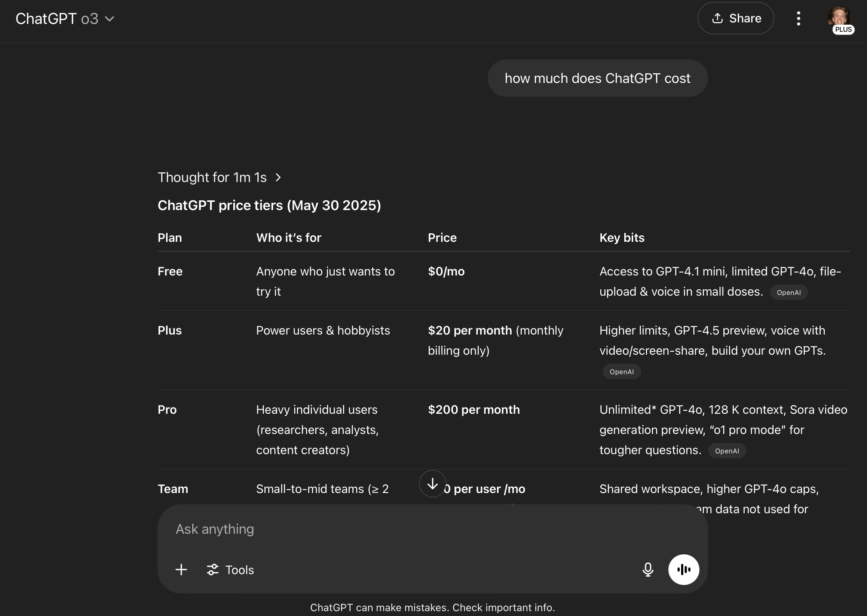Viewport: 867px width, 616px height.
Task: Click the microphone dictation icon
Action: click(648, 569)
